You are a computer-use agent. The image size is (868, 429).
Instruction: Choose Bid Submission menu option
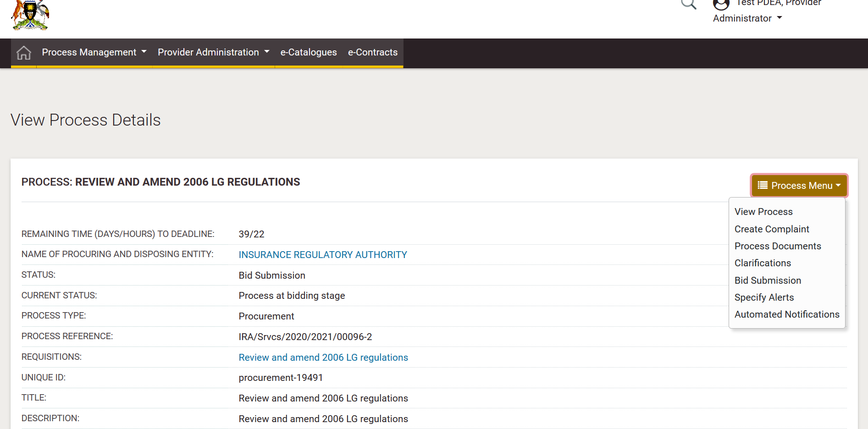[x=768, y=280]
